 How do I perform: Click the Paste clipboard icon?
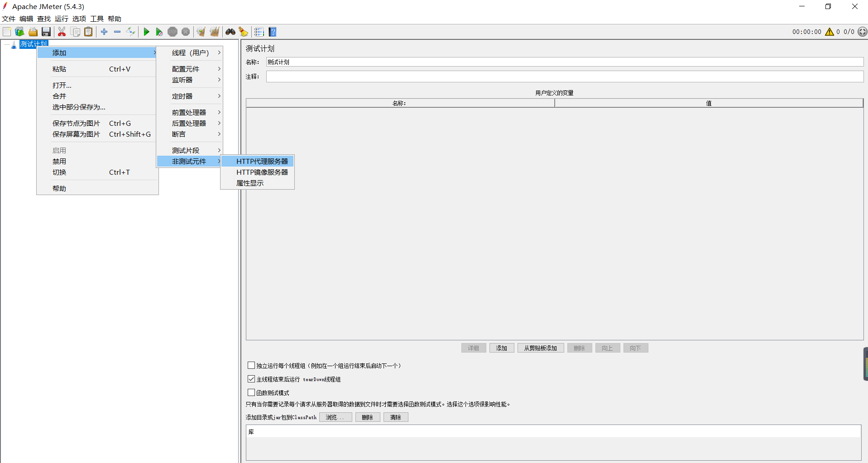pos(89,32)
